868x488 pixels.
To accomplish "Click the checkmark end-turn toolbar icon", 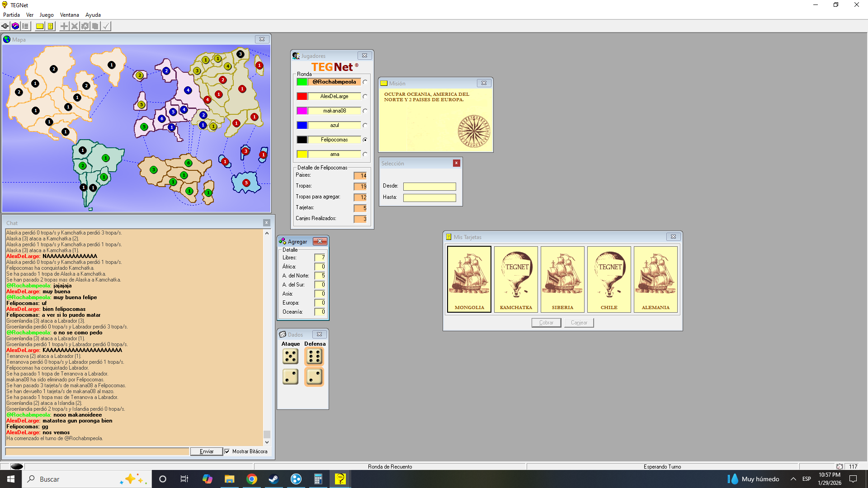I will click(x=106, y=26).
